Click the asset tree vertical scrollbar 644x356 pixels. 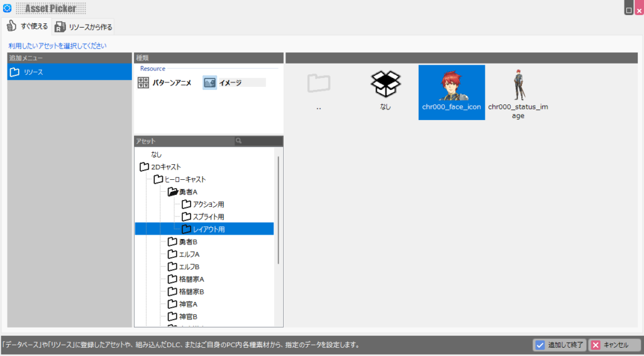[x=279, y=208]
